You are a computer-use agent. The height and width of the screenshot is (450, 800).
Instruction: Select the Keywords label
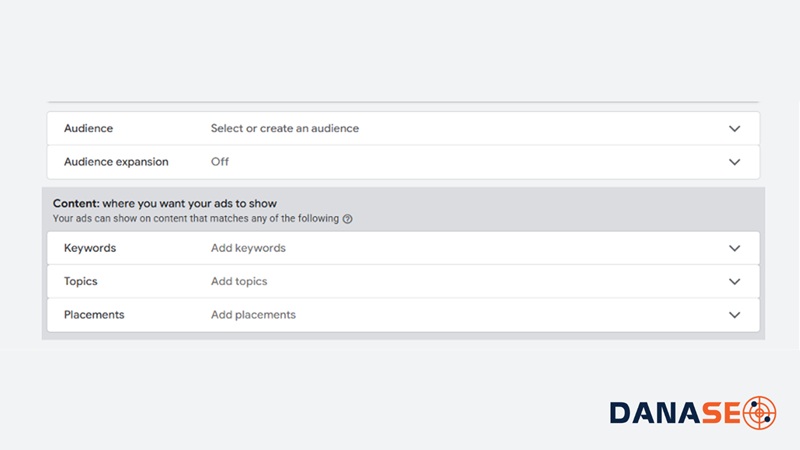[x=90, y=248]
